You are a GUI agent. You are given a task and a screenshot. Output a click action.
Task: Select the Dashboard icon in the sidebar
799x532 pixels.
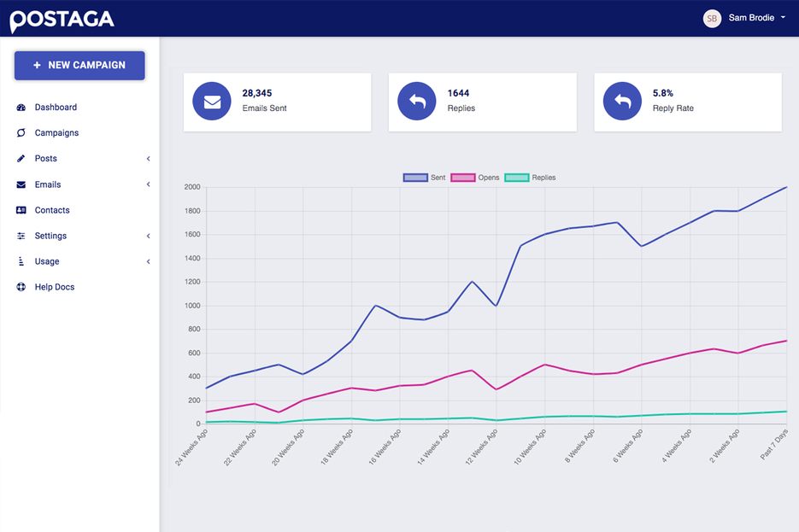[x=21, y=107]
